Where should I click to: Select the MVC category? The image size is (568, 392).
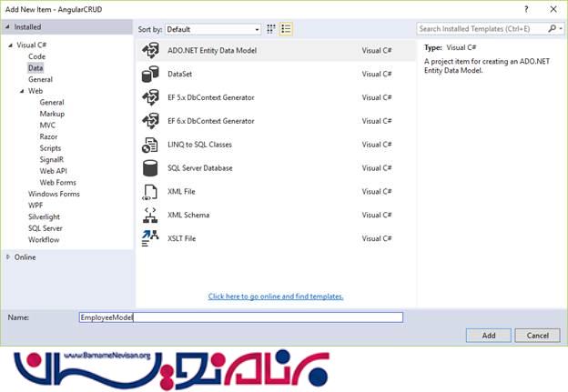pos(47,126)
